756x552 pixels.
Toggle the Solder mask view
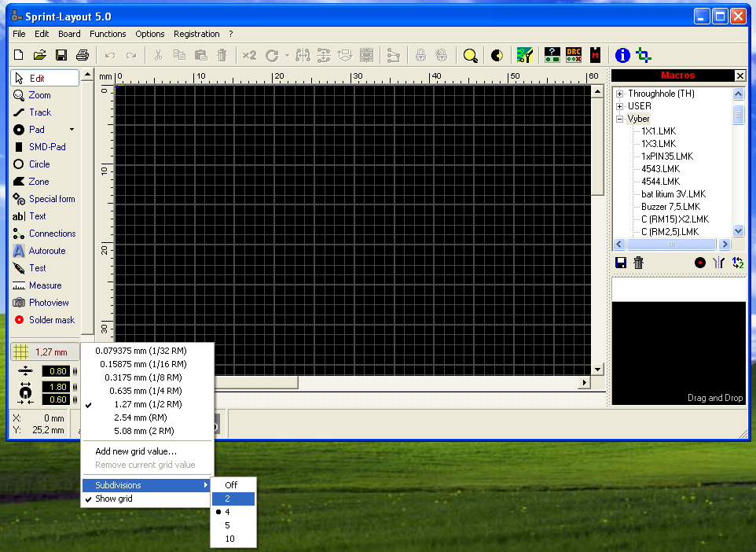click(x=45, y=320)
